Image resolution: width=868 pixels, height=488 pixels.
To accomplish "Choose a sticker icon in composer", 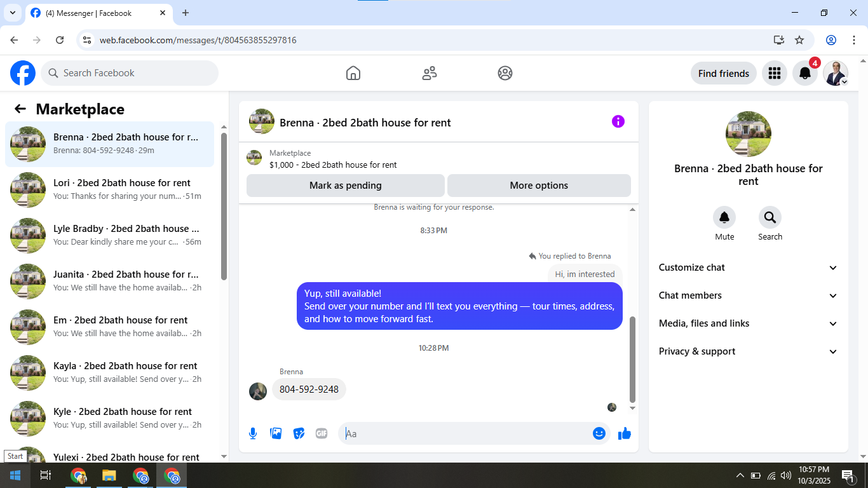I will coord(299,433).
